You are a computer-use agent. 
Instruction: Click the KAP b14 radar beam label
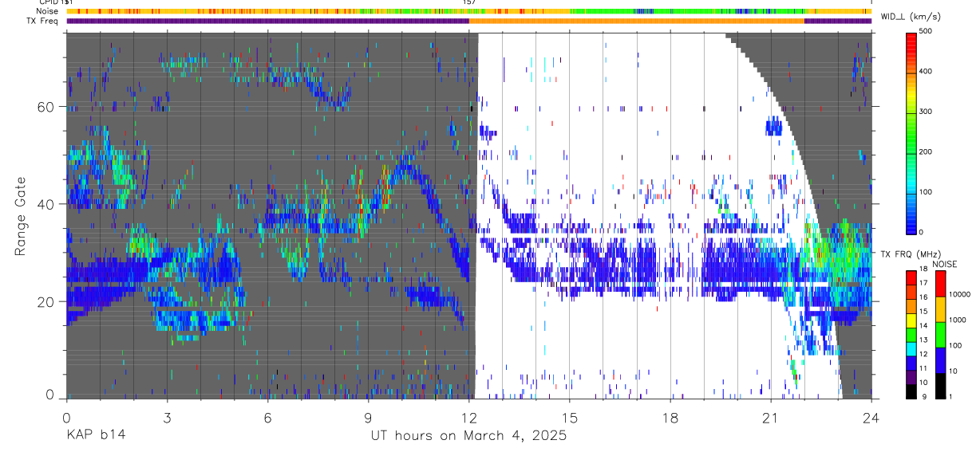pyautogui.click(x=95, y=435)
